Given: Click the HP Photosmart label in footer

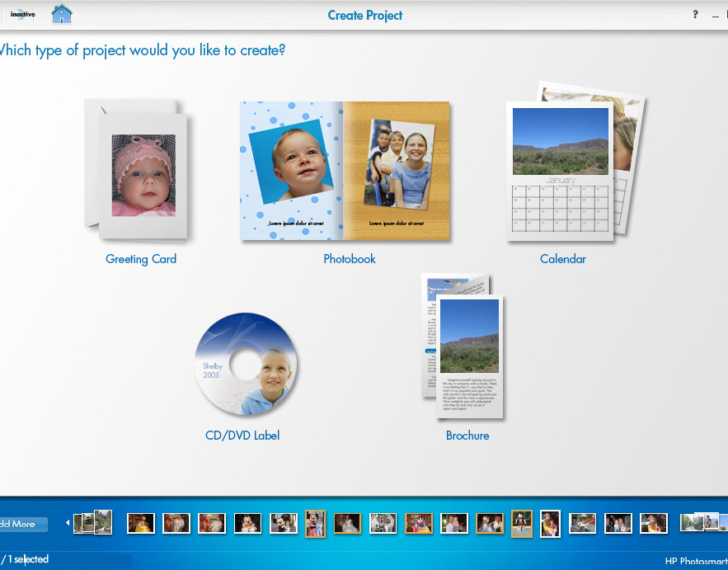Looking at the screenshot, I should tap(696, 561).
